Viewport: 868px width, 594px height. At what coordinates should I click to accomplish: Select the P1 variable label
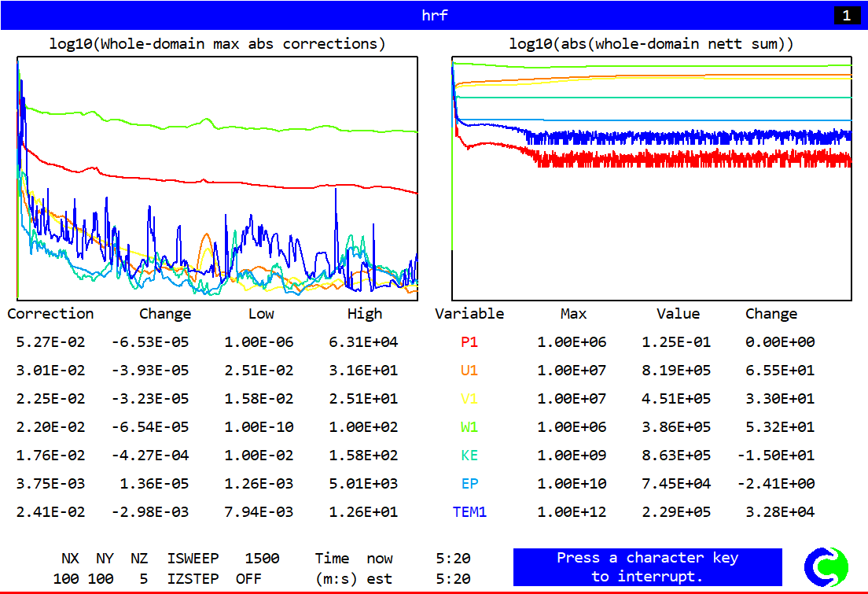[x=469, y=342]
